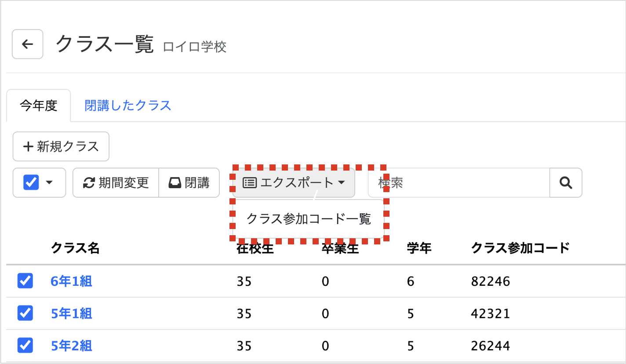Click the クラス名 column header
626x364 pixels.
[76, 248]
